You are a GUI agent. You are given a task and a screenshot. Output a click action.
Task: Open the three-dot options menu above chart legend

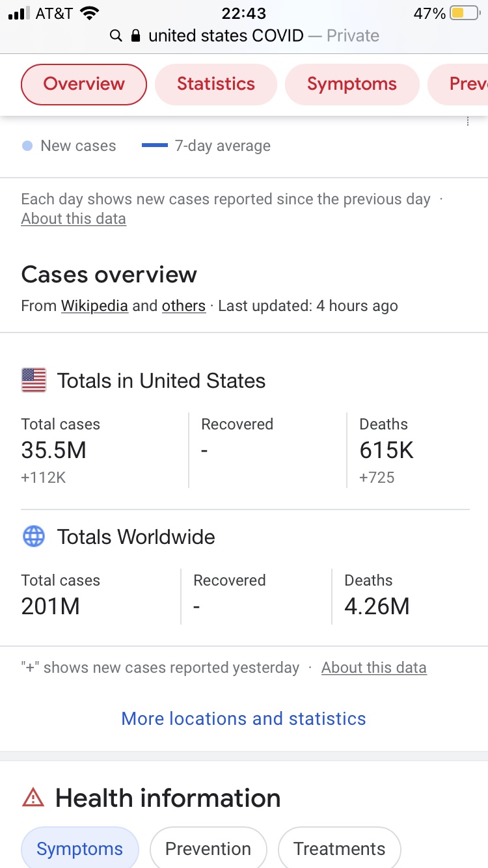point(467,121)
